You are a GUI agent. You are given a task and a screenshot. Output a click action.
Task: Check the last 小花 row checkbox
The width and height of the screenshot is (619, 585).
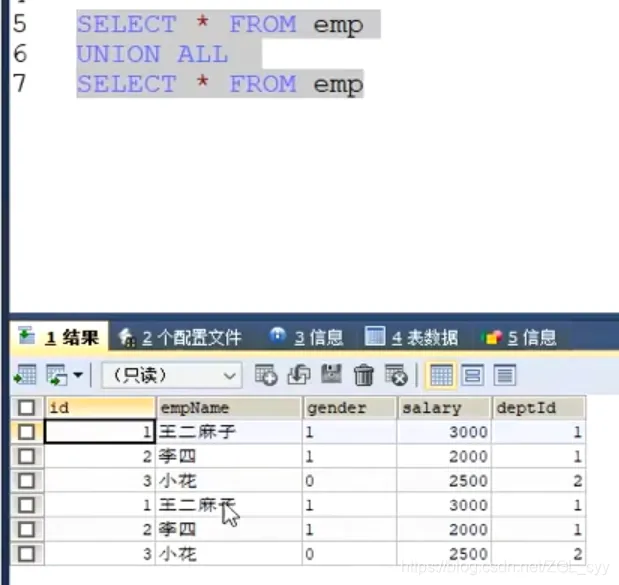[26, 554]
